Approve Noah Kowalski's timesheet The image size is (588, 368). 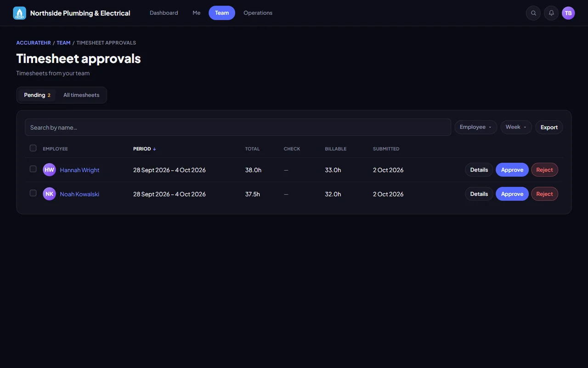pos(512,194)
